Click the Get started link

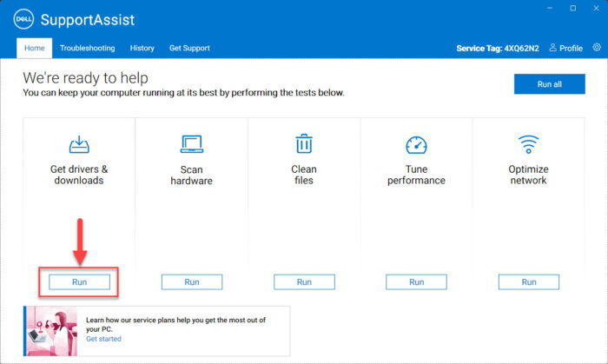pos(103,339)
